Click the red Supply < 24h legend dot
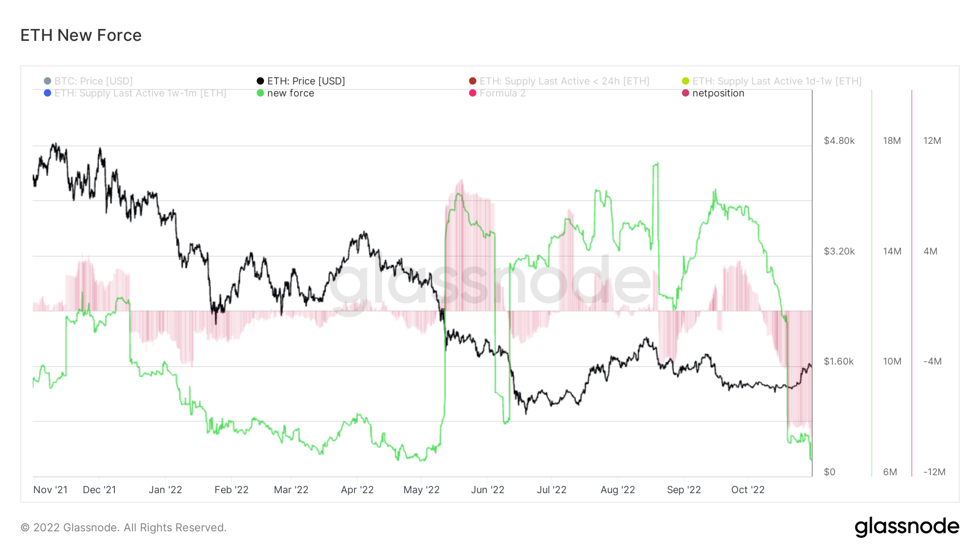Viewport: 980px width, 552px height. click(x=473, y=81)
